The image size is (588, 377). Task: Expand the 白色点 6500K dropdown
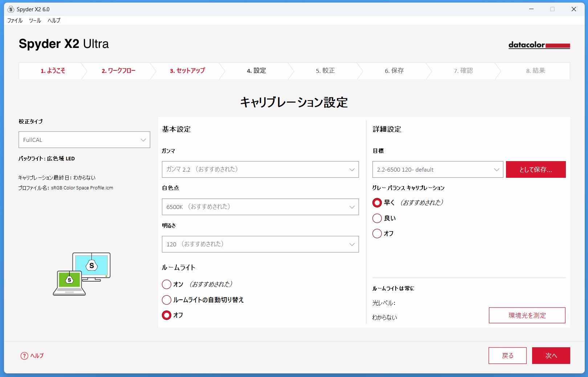click(x=260, y=207)
